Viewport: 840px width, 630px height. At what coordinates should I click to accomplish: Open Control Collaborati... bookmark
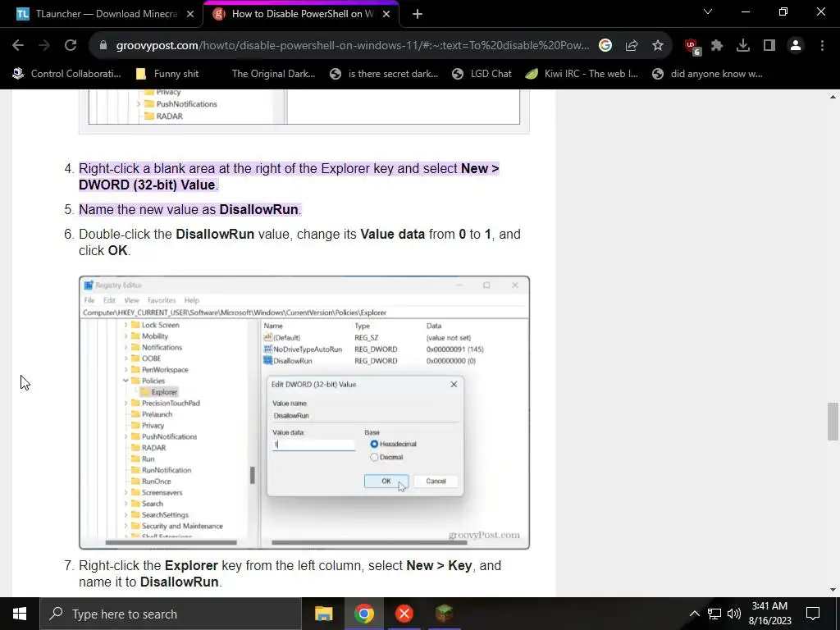(x=67, y=74)
